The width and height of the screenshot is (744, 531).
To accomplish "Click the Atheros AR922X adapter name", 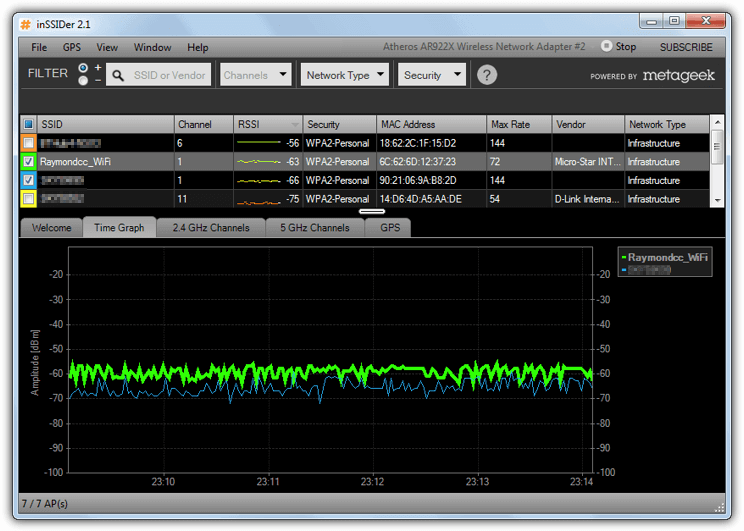I will point(484,47).
